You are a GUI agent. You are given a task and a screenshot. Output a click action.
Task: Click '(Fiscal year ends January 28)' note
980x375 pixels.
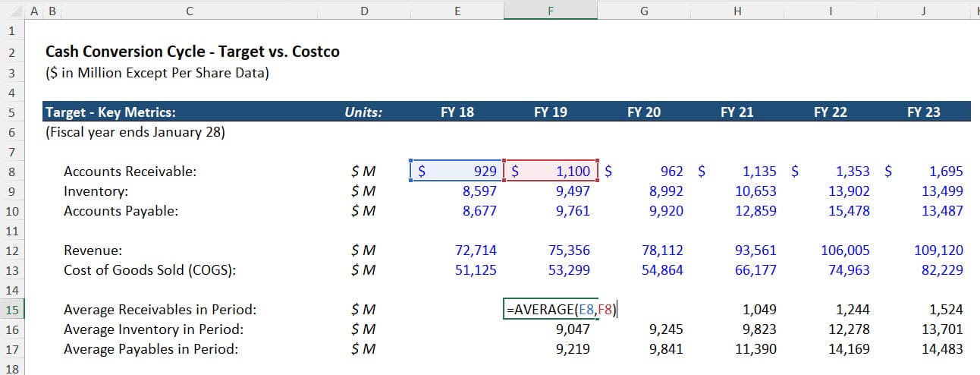(135, 132)
